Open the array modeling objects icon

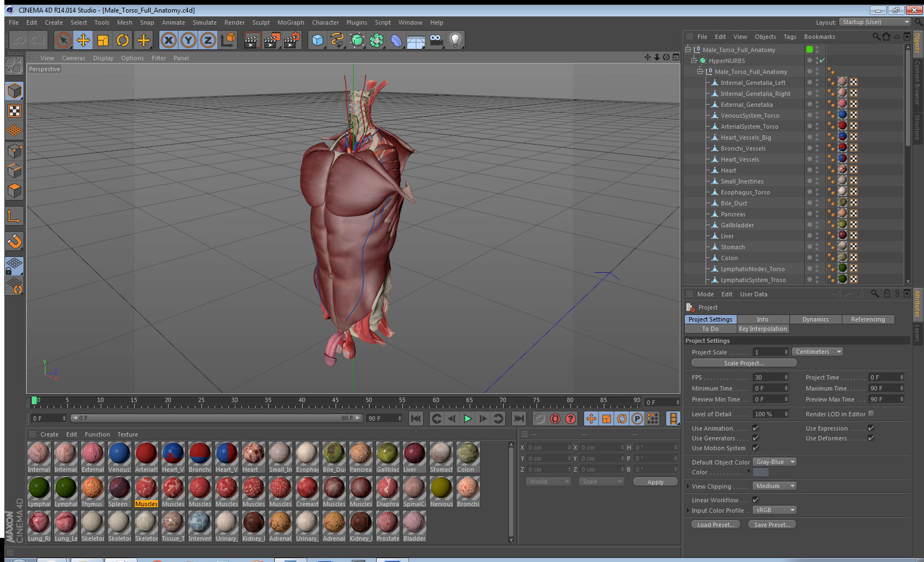click(377, 40)
